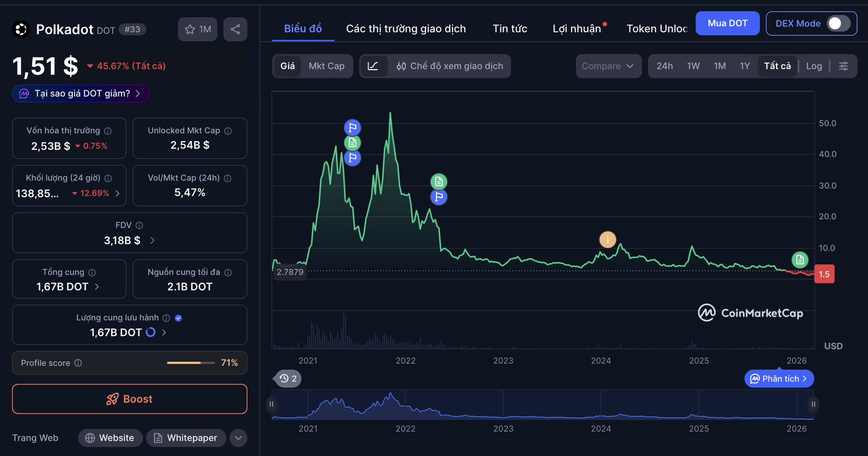Click the green document marker near 2026
Viewport: 868px width, 456px height.
[x=800, y=260]
